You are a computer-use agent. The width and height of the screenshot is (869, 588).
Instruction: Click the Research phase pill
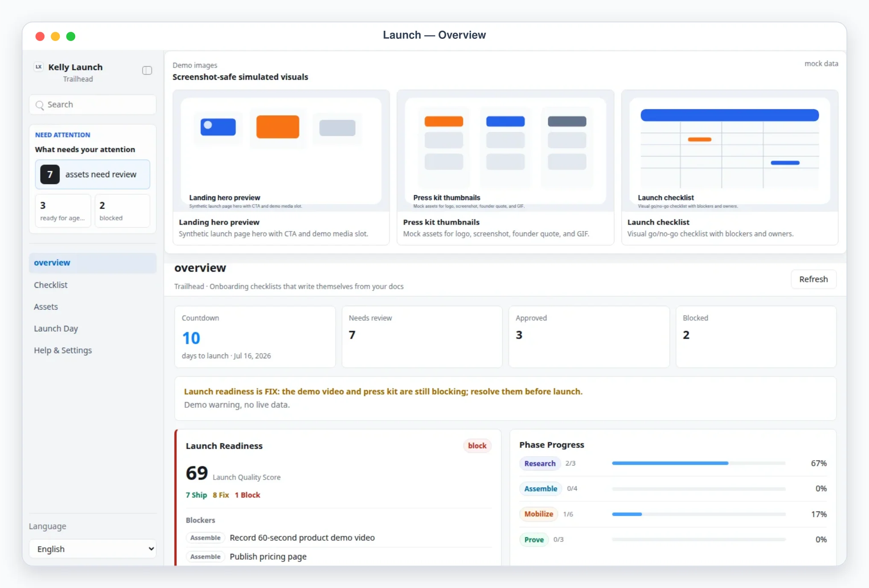[540, 463]
